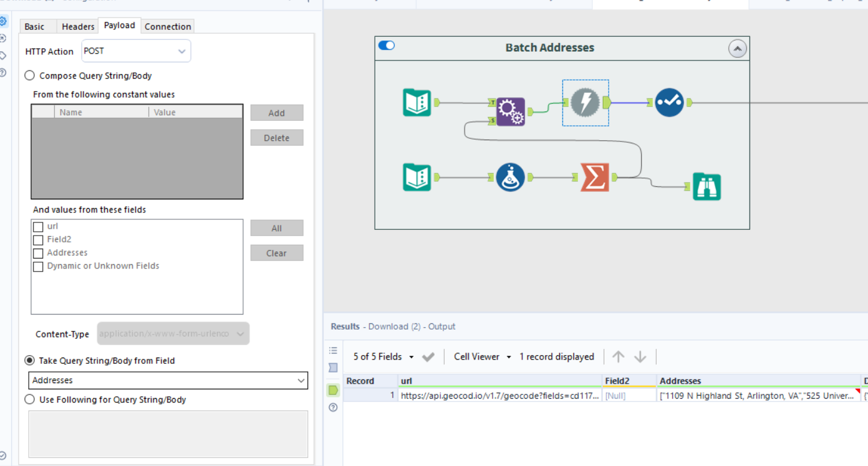Switch to the Headers tab

pos(77,26)
